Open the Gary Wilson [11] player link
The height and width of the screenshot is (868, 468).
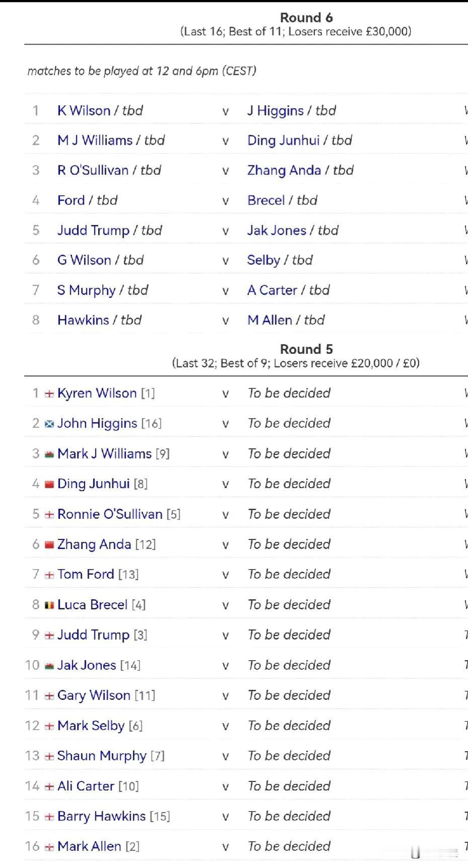(x=94, y=695)
